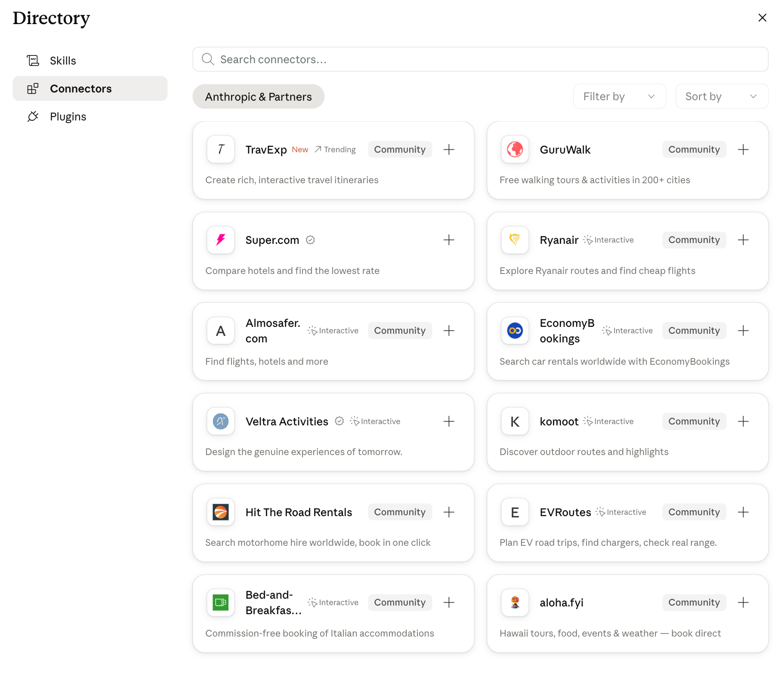Click the Community tag on GuruWalk

694,150
